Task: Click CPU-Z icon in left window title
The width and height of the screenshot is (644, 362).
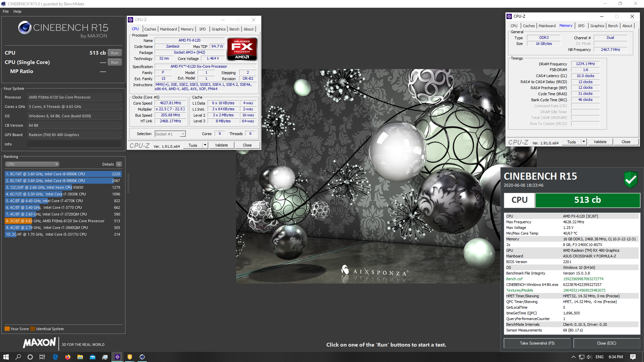Action: coord(131,20)
